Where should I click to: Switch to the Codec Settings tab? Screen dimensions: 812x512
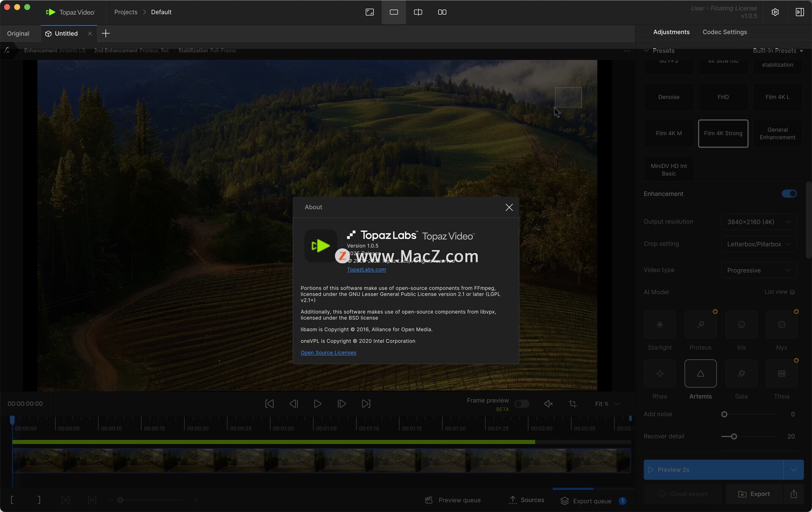724,32
